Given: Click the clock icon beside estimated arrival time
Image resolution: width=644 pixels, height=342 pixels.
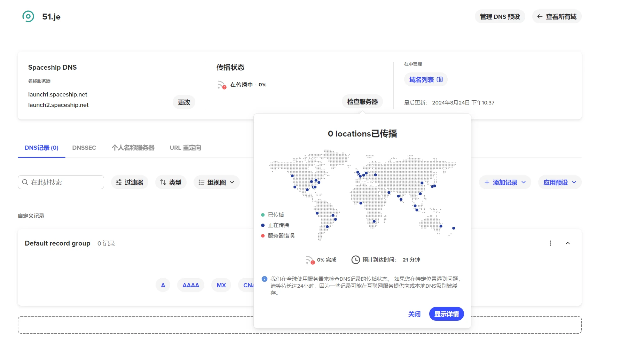Looking at the screenshot, I should click(355, 260).
